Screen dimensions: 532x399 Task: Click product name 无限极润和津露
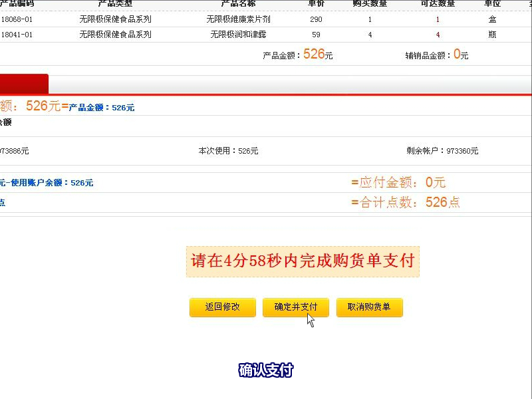[x=238, y=35]
